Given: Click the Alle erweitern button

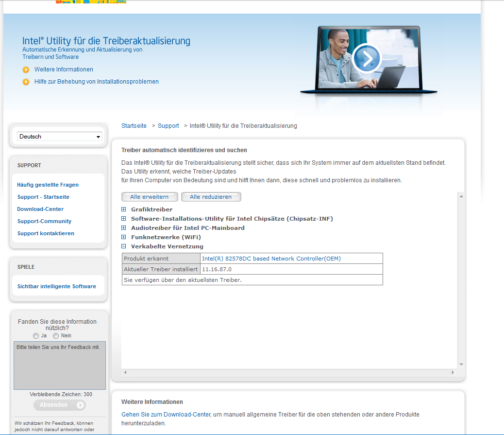Looking at the screenshot, I should pos(150,197).
